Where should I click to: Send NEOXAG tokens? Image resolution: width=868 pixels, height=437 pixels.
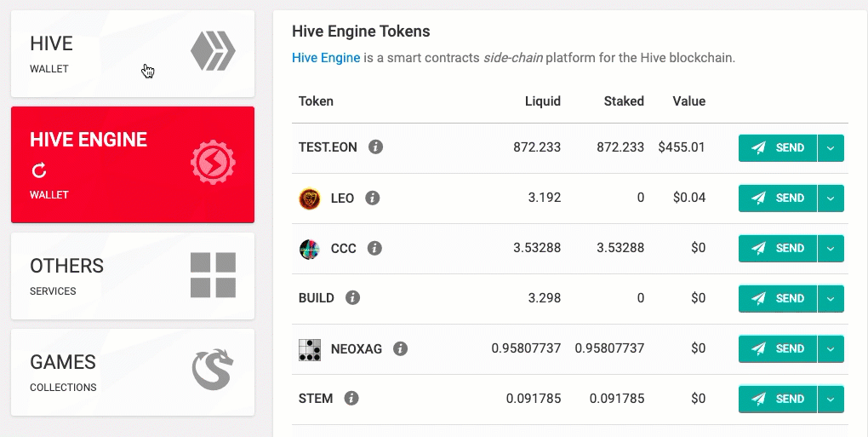778,349
